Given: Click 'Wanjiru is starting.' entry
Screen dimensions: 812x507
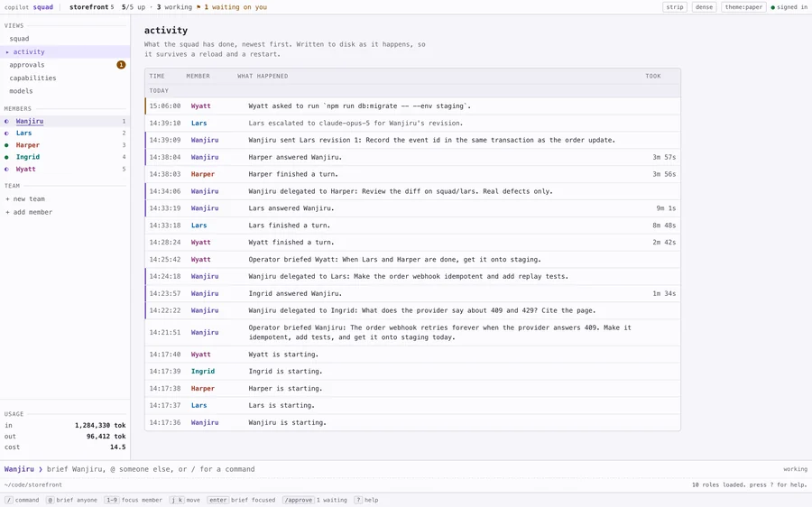Looking at the screenshot, I should click(412, 422).
